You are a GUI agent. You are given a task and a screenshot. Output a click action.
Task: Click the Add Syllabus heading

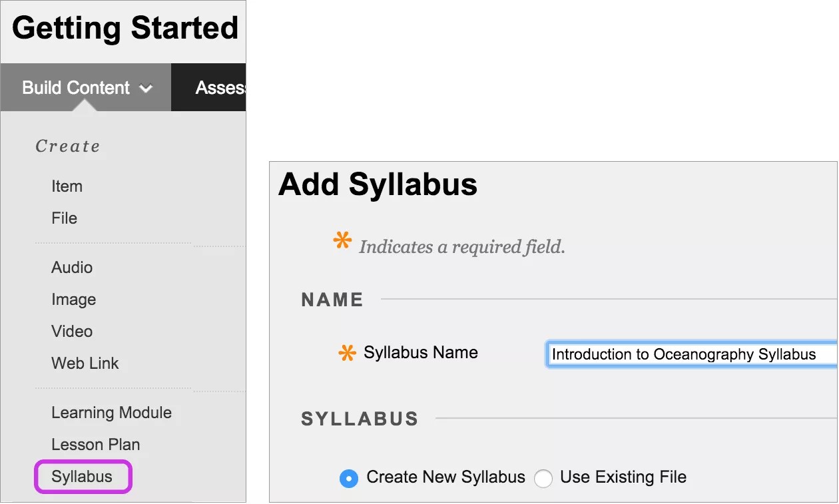tap(377, 185)
